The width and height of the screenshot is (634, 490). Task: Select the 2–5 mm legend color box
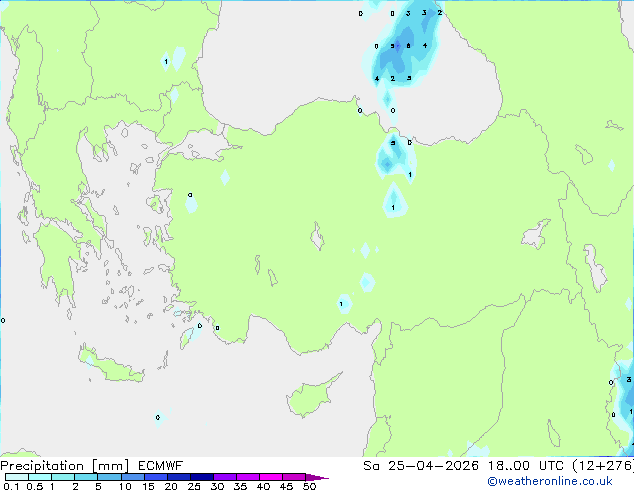click(86, 477)
